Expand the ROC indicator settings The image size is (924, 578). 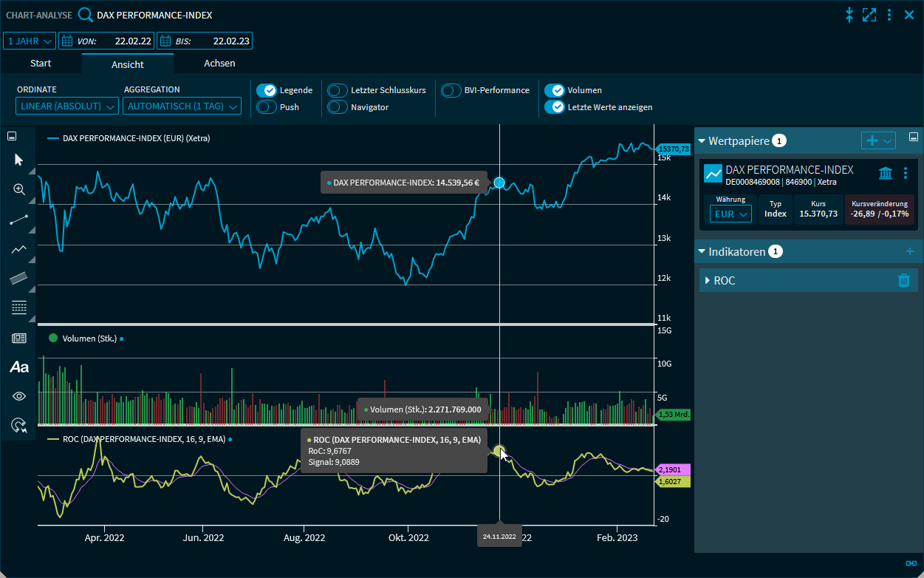(708, 281)
